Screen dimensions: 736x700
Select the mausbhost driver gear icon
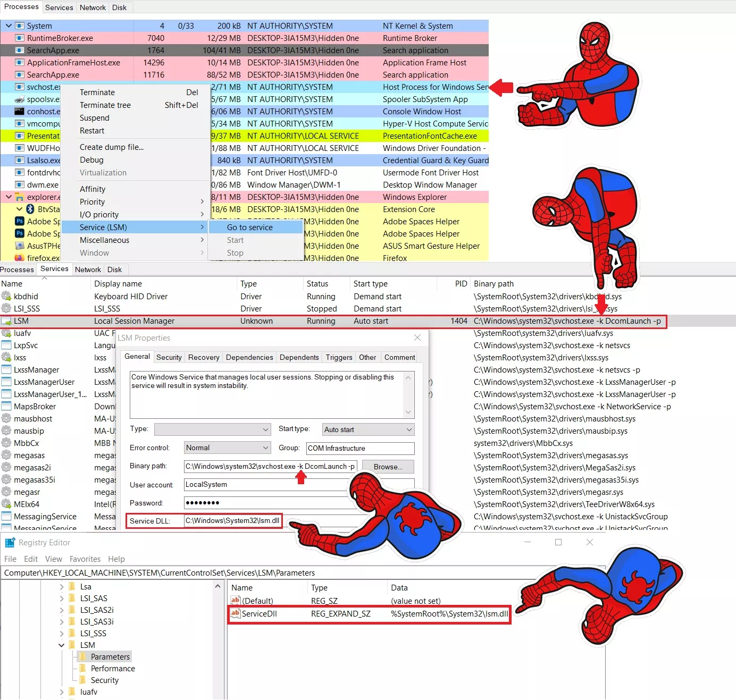tap(6, 418)
